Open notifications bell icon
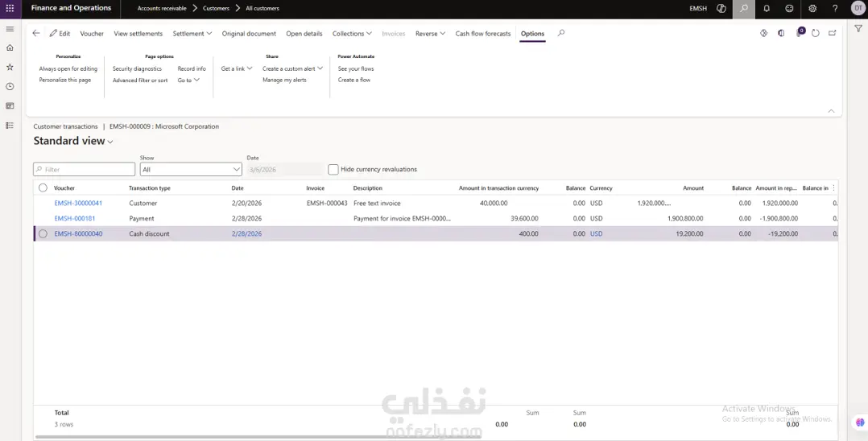 767,8
